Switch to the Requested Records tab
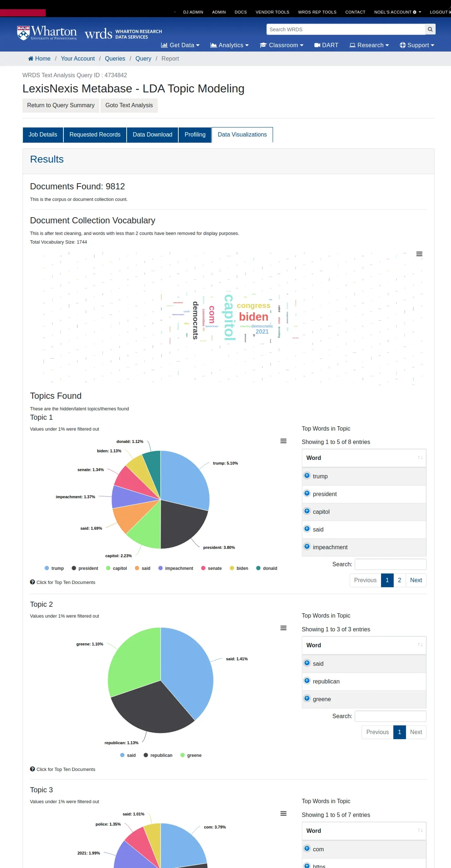451x868 pixels. [x=95, y=134]
